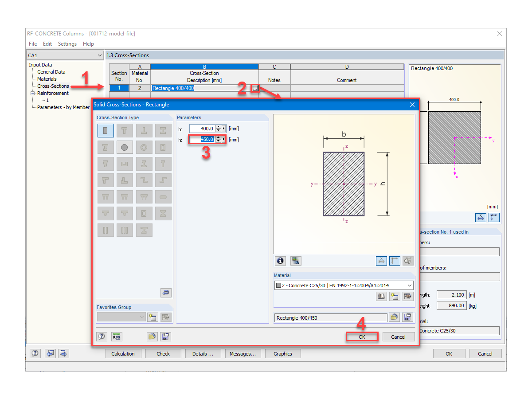This screenshot has height=399, width=532.
Task: Open the File menu
Action: tap(33, 44)
